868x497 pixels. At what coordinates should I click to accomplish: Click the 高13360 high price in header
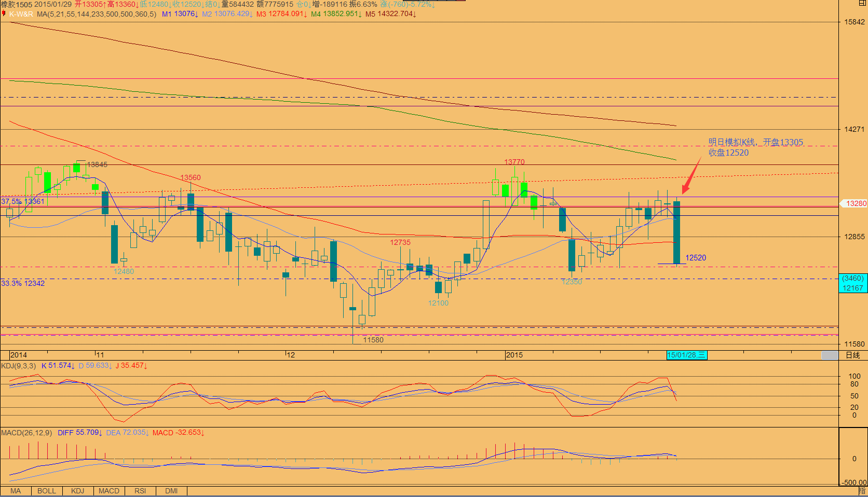(123, 4)
